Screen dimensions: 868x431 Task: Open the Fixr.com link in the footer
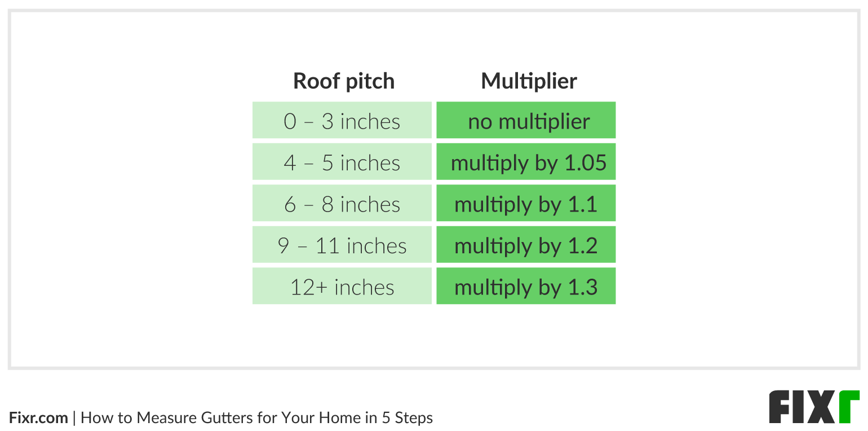[x=38, y=418]
